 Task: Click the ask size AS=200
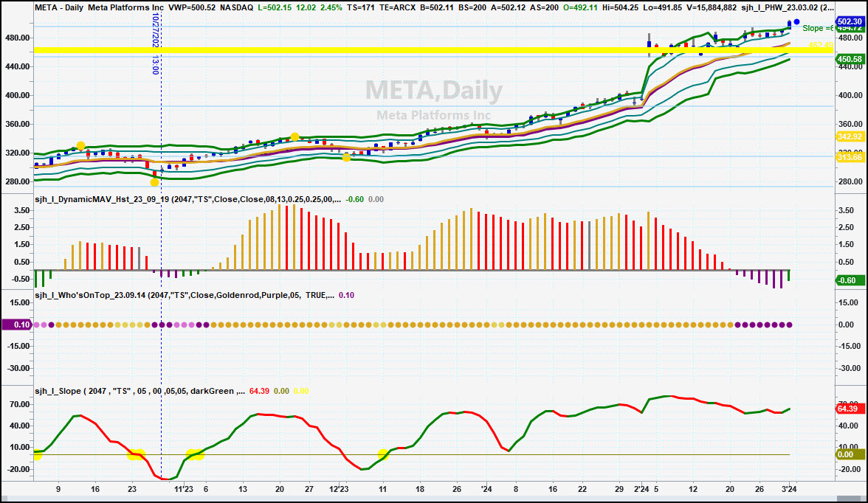[544, 8]
